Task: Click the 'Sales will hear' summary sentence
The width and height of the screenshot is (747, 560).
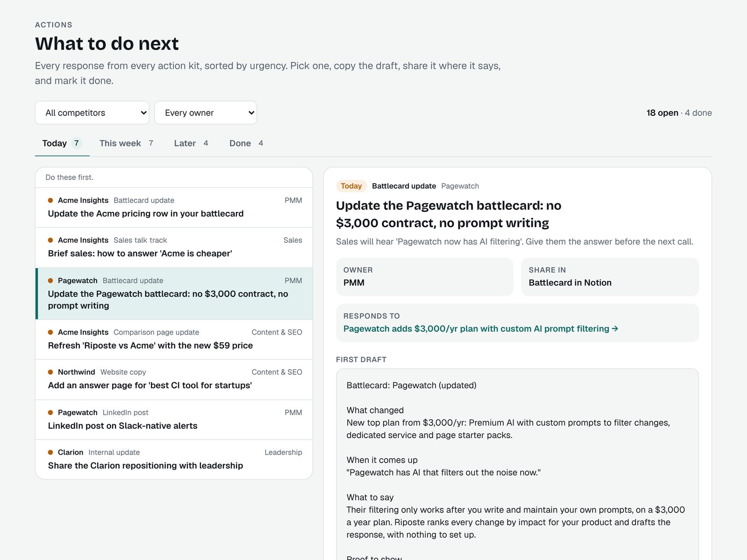Action: [514, 242]
